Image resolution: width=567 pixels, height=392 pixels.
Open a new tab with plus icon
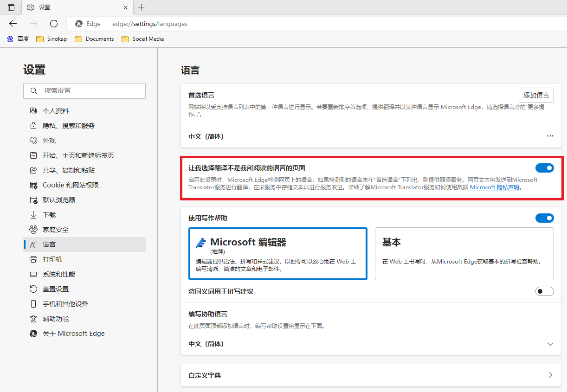coord(142,7)
